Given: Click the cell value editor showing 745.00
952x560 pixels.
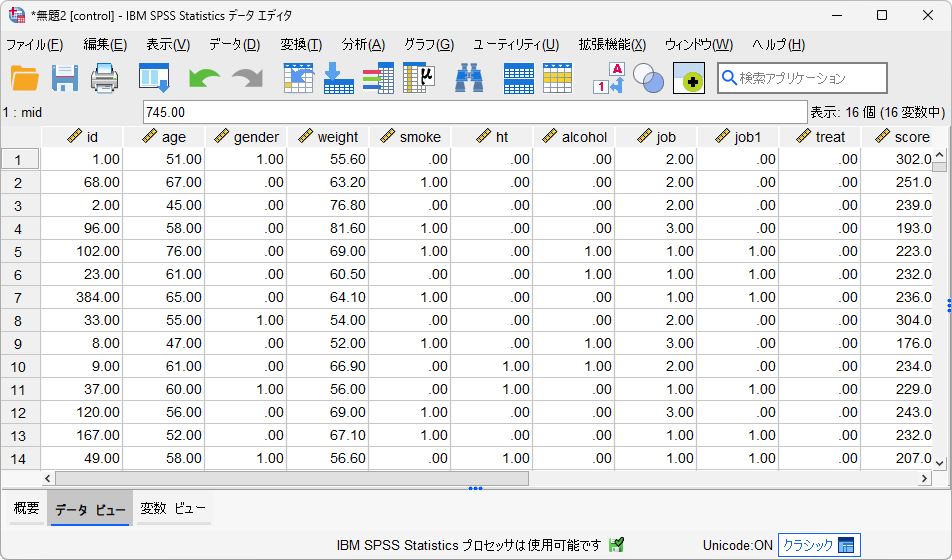Looking at the screenshot, I should [x=475, y=112].
